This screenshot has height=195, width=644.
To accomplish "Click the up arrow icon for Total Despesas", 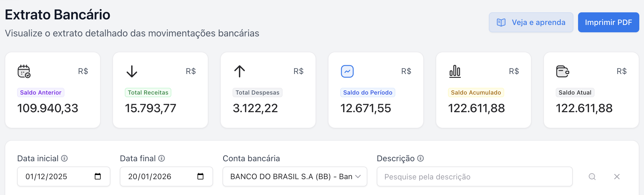I will click(240, 71).
